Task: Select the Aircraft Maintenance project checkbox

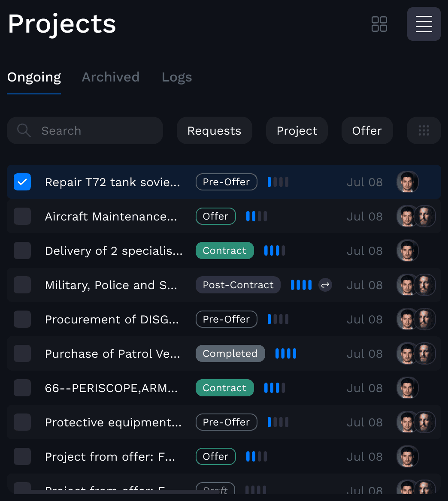Action: click(22, 216)
